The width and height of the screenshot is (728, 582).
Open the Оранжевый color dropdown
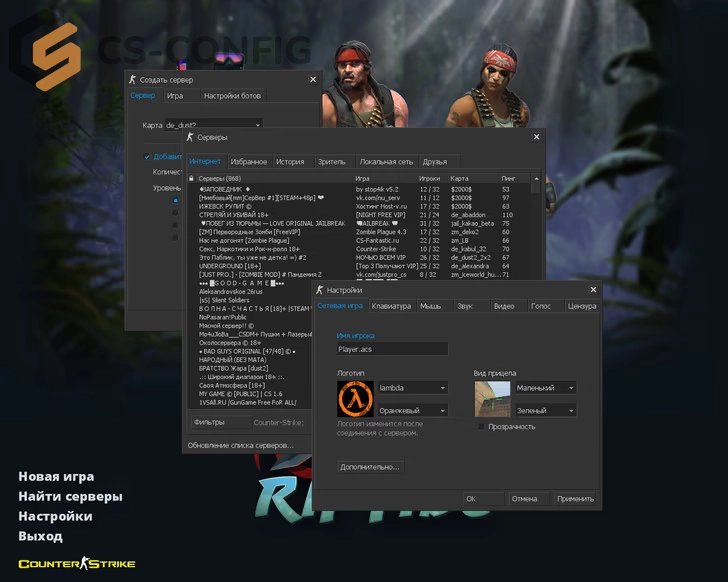click(413, 410)
